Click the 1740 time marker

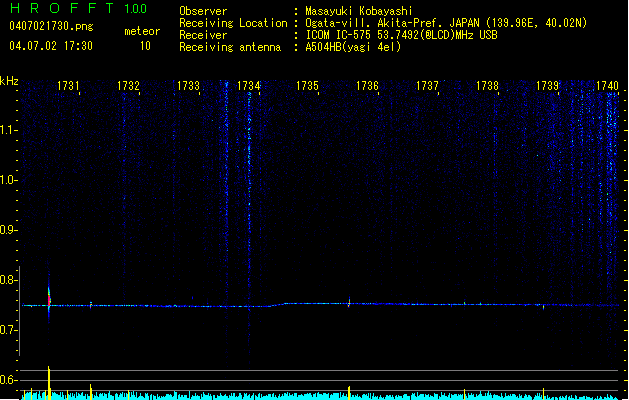pyautogui.click(x=607, y=86)
